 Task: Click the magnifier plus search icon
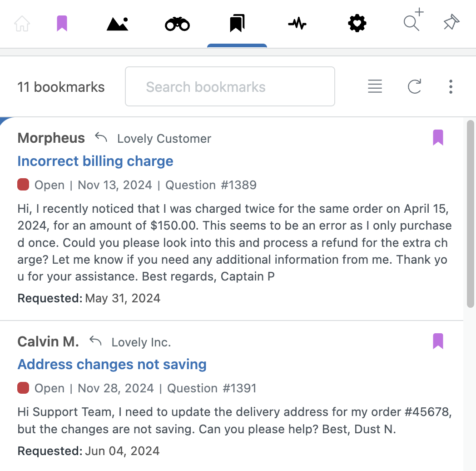(x=413, y=20)
